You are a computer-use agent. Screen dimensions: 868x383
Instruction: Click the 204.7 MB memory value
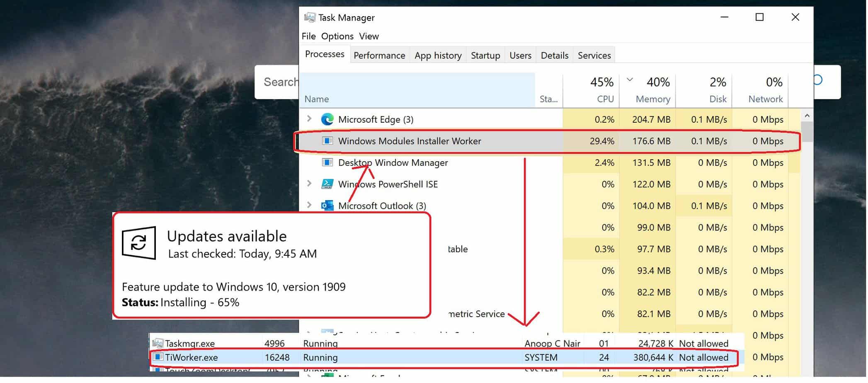click(x=651, y=119)
